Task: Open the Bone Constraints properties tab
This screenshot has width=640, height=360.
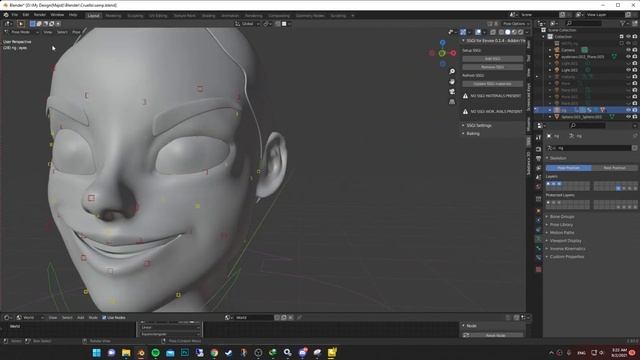Action: 538,257
